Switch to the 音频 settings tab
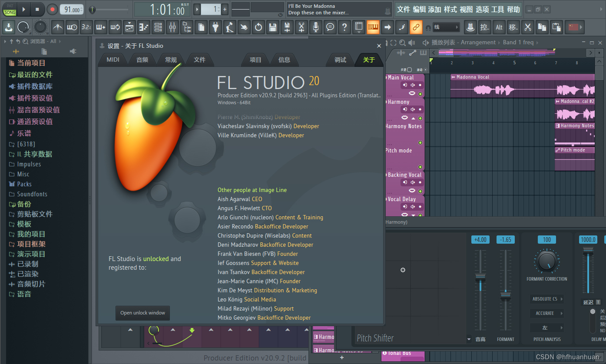Viewport: 606px width, 364px height. 142,60
